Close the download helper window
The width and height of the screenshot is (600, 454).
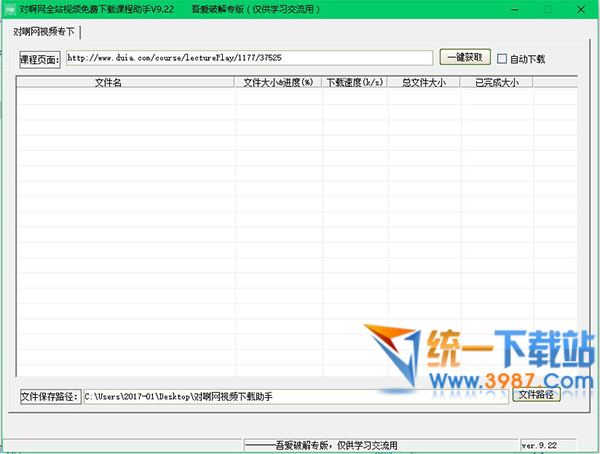(582, 8)
